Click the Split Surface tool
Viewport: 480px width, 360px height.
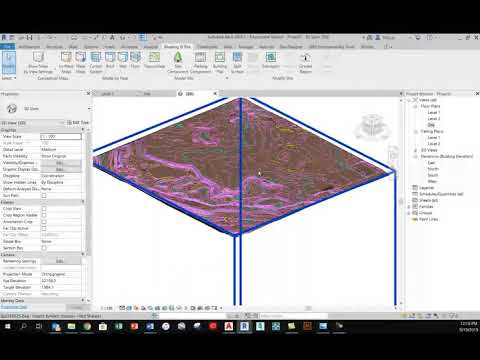[237, 62]
